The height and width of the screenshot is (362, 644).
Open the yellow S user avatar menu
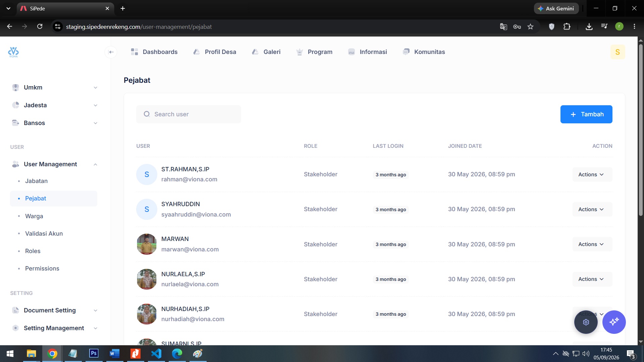[618, 52]
